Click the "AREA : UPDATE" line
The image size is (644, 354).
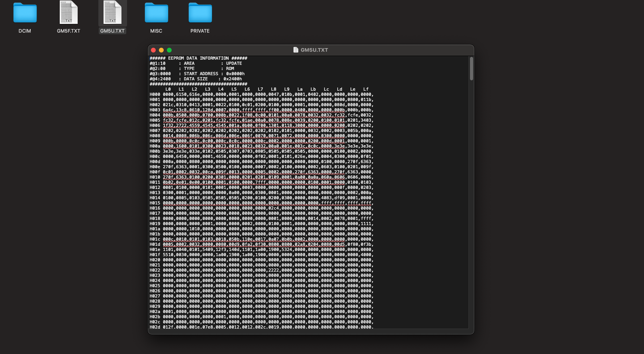[196, 63]
